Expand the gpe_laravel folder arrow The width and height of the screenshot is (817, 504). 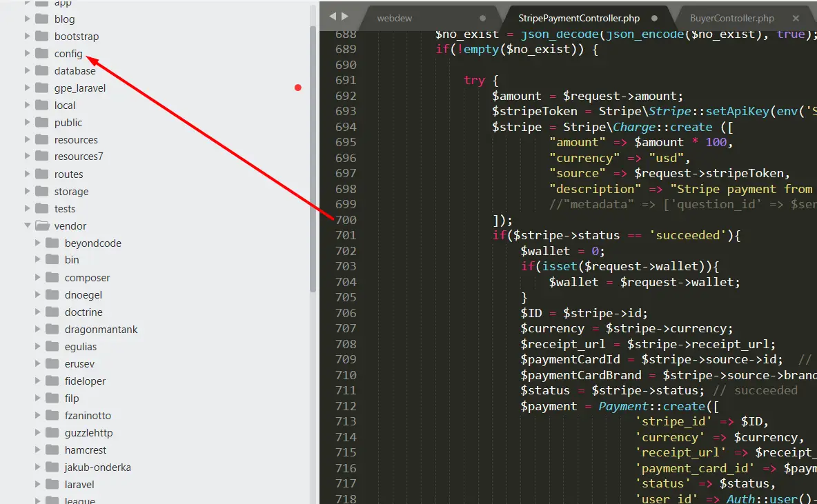click(27, 88)
